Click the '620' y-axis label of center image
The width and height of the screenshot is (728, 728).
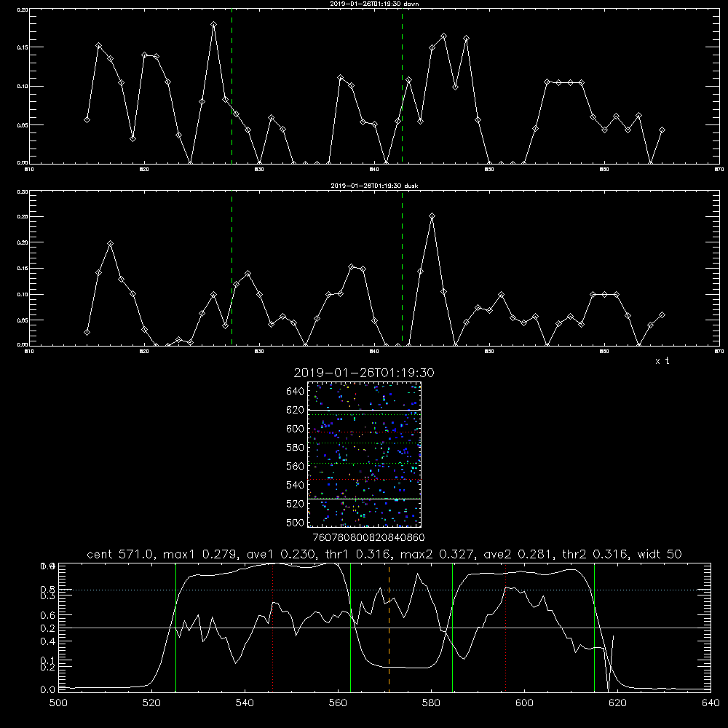[x=296, y=410]
